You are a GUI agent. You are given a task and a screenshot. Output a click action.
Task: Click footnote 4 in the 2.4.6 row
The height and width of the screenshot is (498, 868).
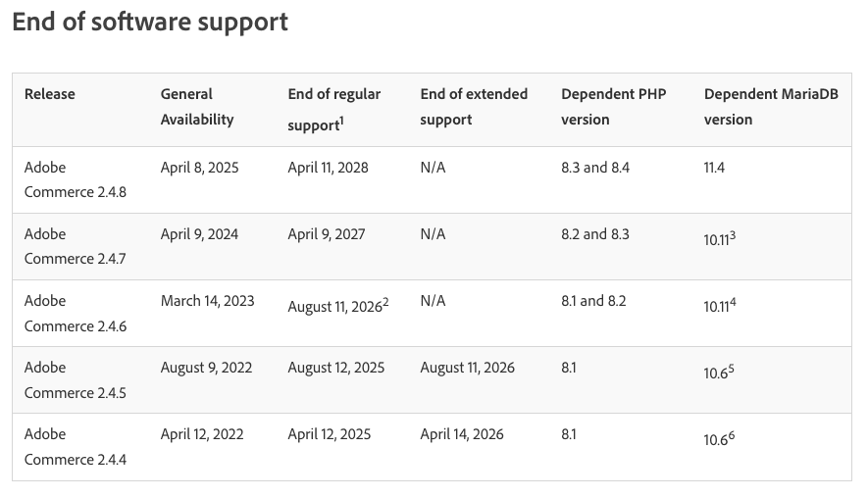pos(733,302)
